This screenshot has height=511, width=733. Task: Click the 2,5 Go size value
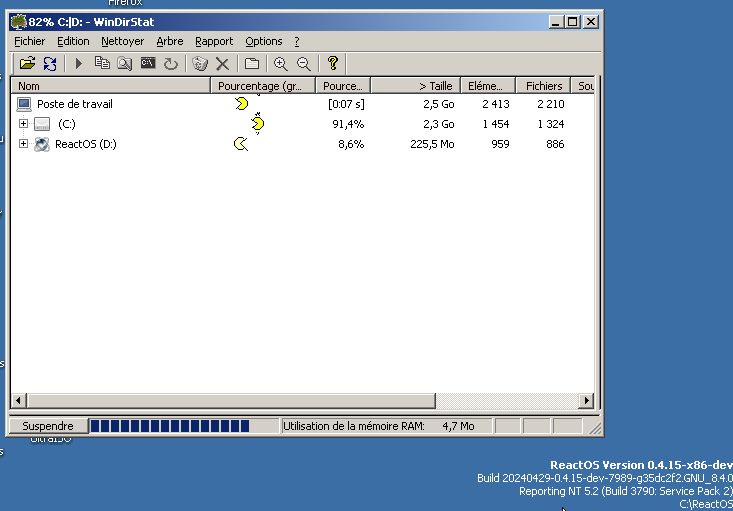438,104
